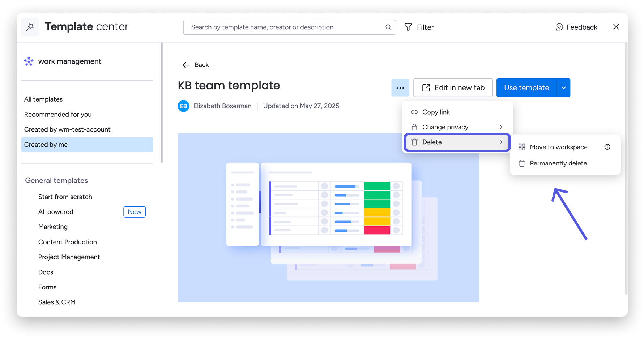Click the EB avatar of Elizabeth Boxerman

[x=183, y=106]
